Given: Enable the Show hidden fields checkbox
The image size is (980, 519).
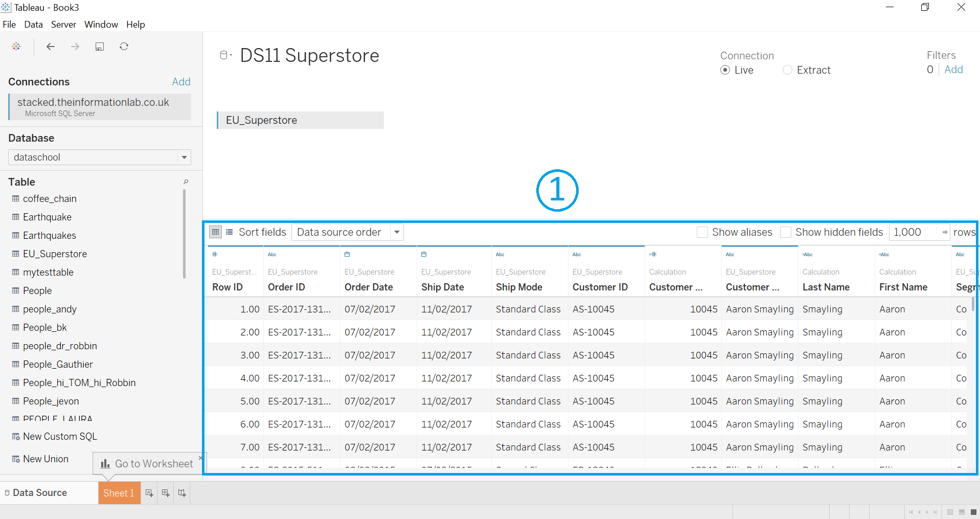Looking at the screenshot, I should click(x=786, y=232).
